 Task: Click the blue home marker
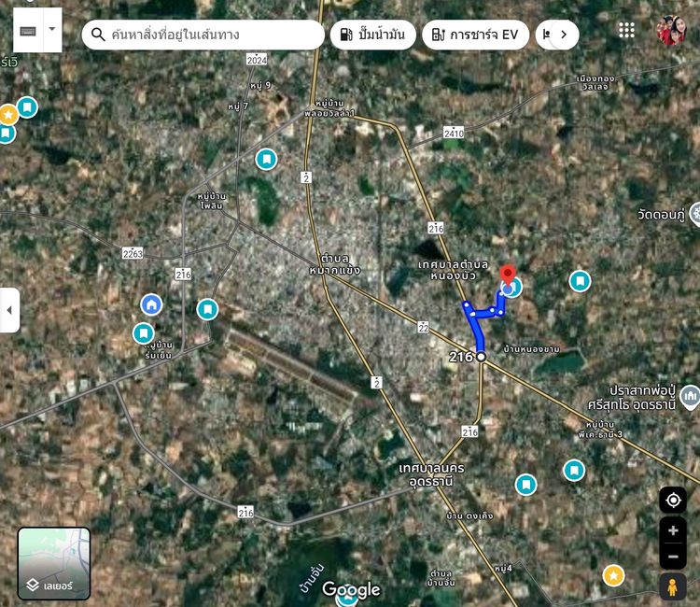(x=151, y=304)
